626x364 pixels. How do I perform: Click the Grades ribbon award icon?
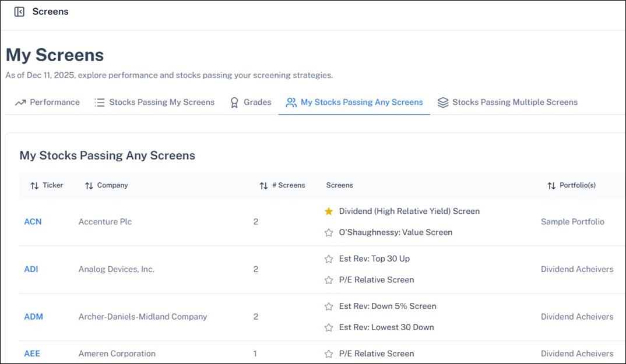point(234,103)
